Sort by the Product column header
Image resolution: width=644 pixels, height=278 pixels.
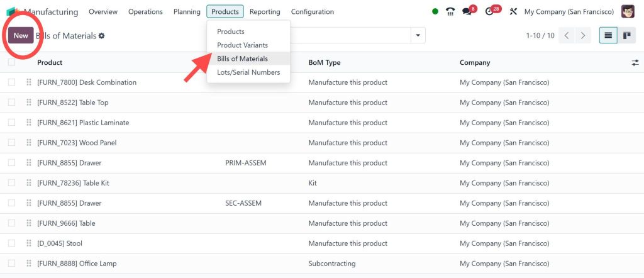pos(50,62)
